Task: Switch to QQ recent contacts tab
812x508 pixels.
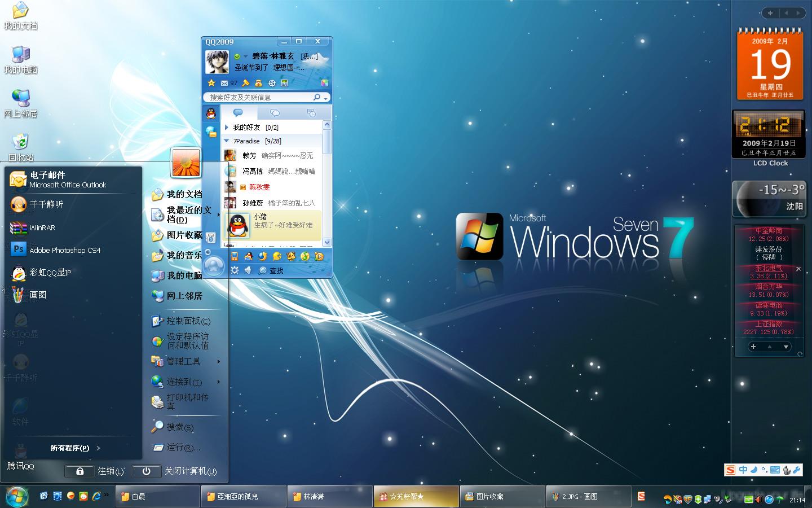Action: click(311, 113)
